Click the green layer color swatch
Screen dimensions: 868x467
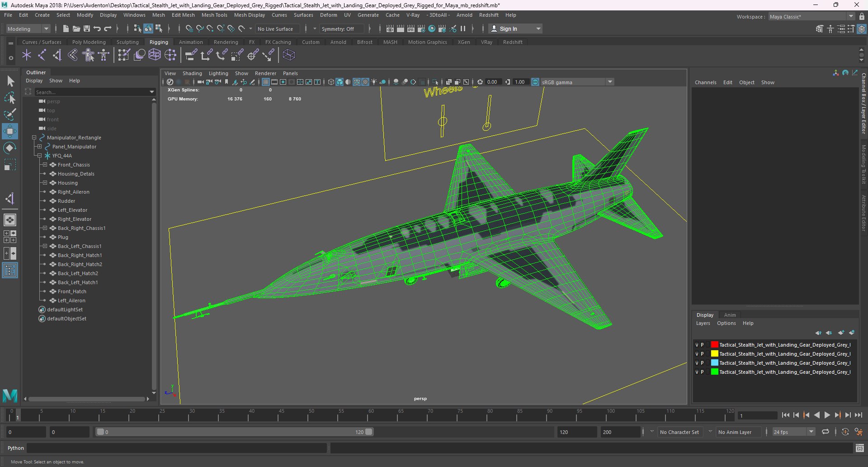pos(714,372)
